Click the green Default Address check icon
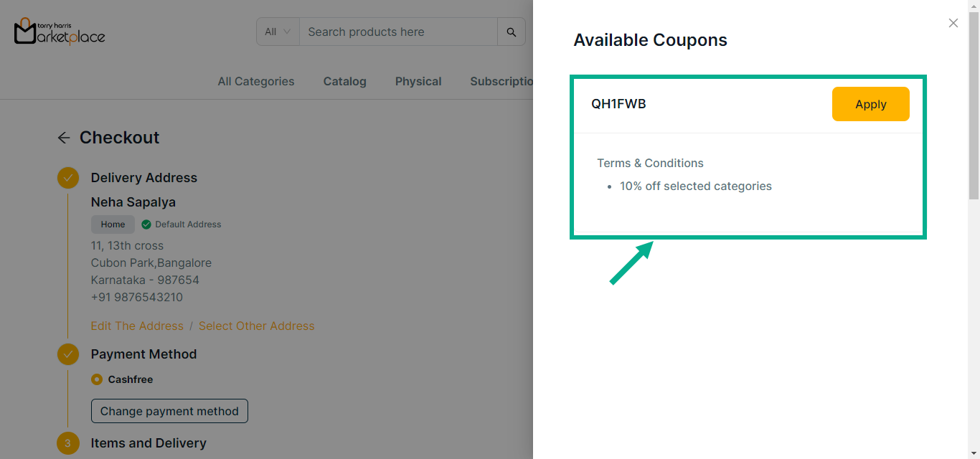This screenshot has width=980, height=459. (146, 224)
